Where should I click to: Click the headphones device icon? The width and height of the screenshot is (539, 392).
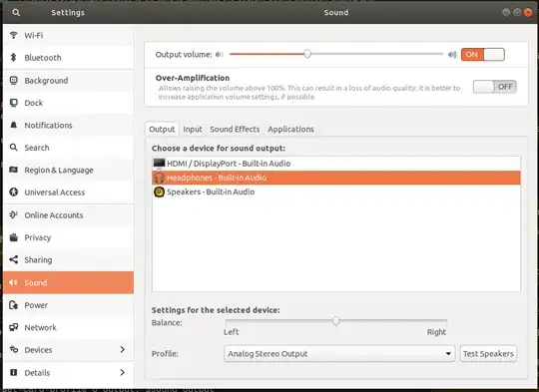[x=159, y=178]
